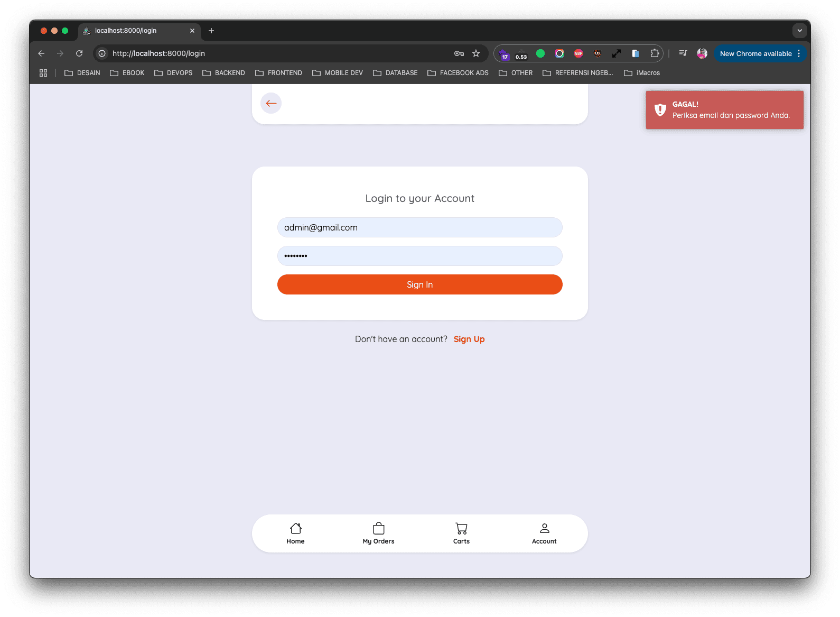Open Home in bottom navigation
The image size is (840, 617).
295,533
